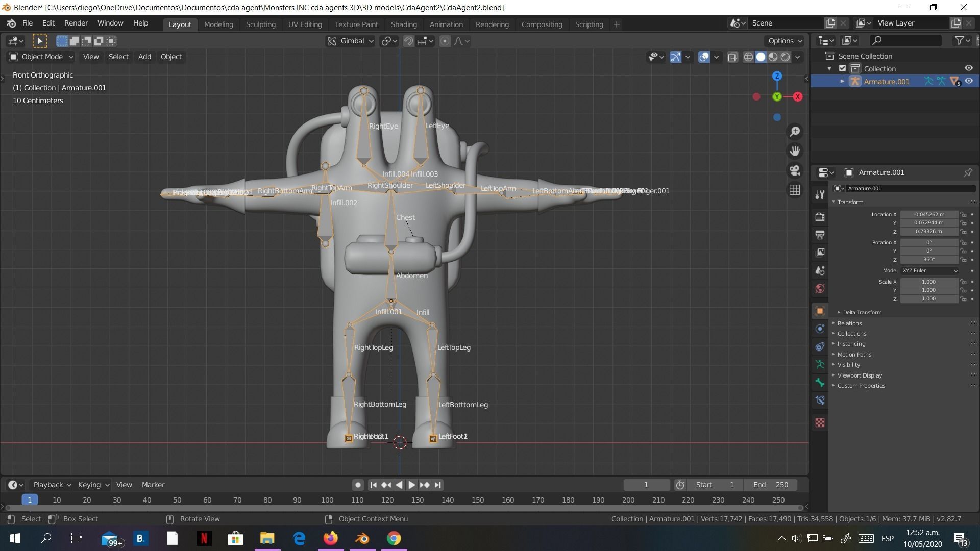Open the World properties tab icon
This screenshot has height=551, width=980.
(820, 288)
